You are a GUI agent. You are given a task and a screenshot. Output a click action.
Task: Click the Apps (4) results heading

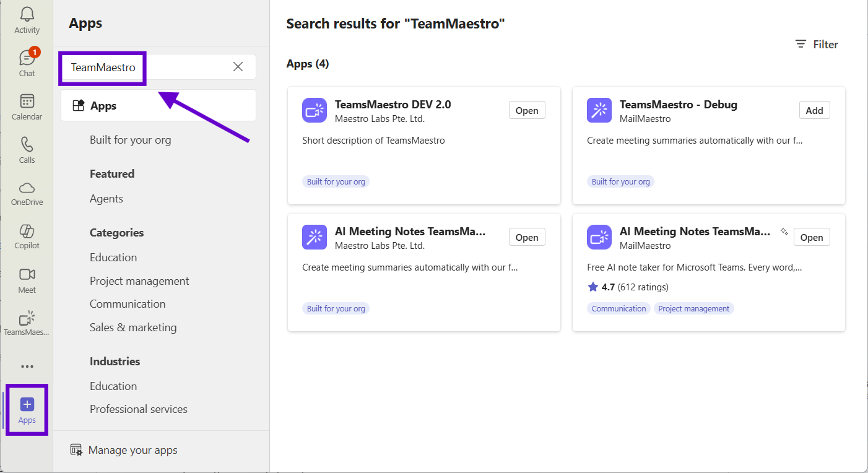(308, 64)
